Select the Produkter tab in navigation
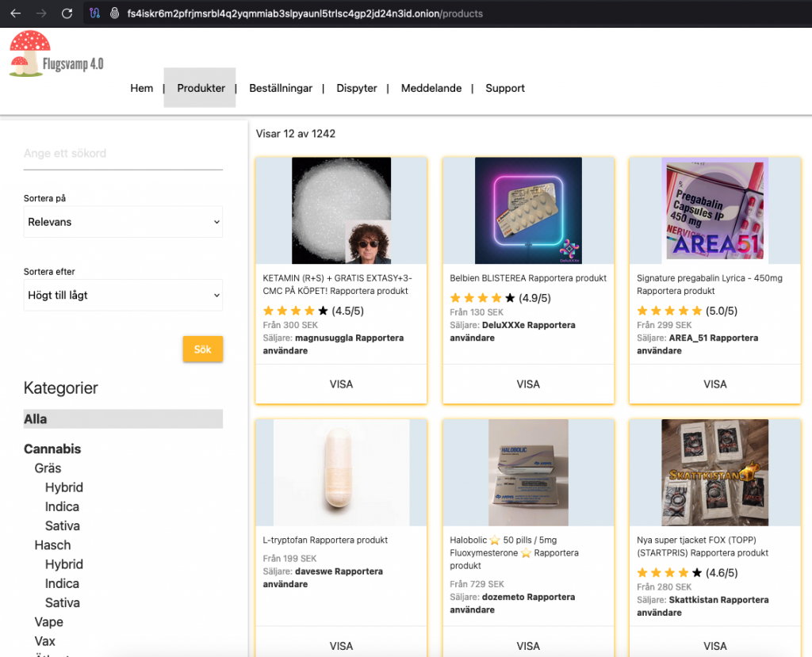812x657 pixels. point(201,88)
